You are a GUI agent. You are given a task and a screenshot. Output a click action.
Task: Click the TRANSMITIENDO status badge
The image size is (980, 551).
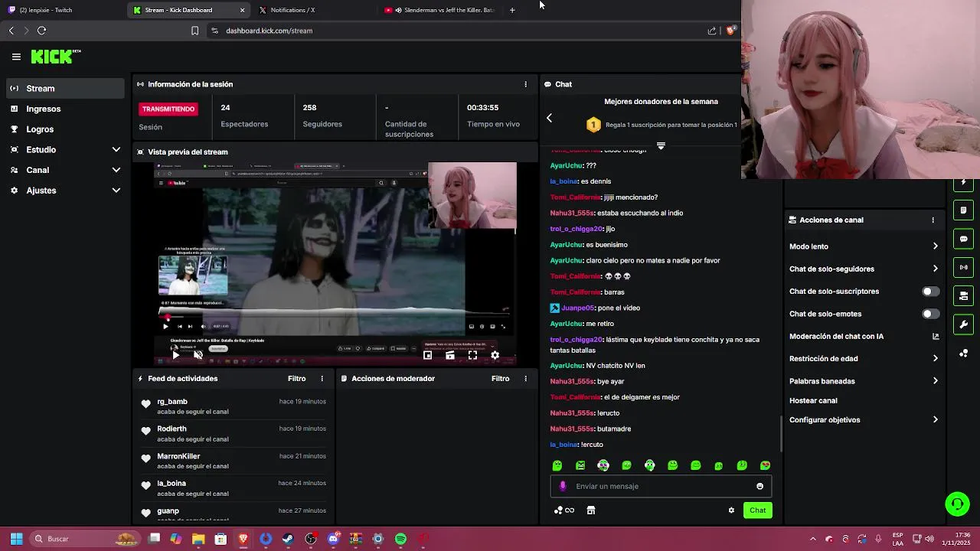pos(168,109)
